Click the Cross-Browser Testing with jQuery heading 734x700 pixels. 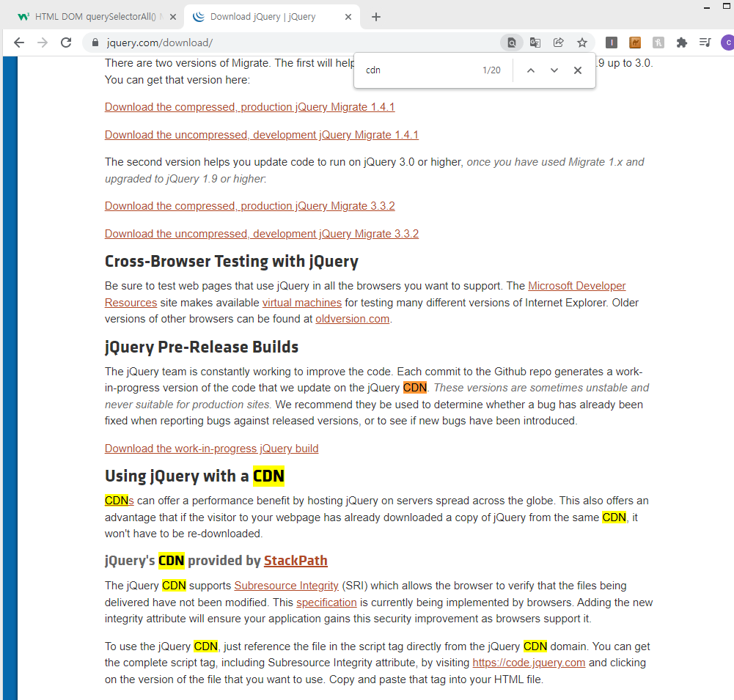tap(231, 261)
